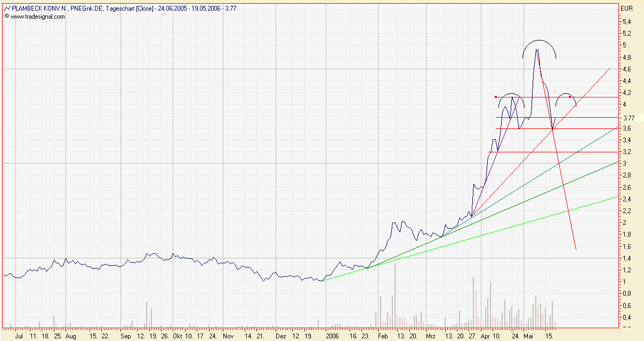The width and height of the screenshot is (644, 341).
Task: Click the Mrz label on the date axis
Action: [431, 336]
